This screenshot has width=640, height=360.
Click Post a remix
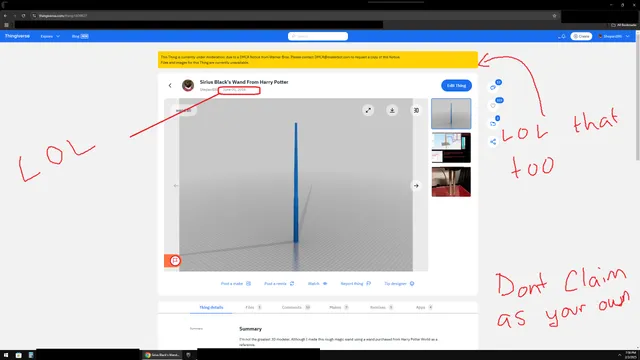tap(279, 283)
